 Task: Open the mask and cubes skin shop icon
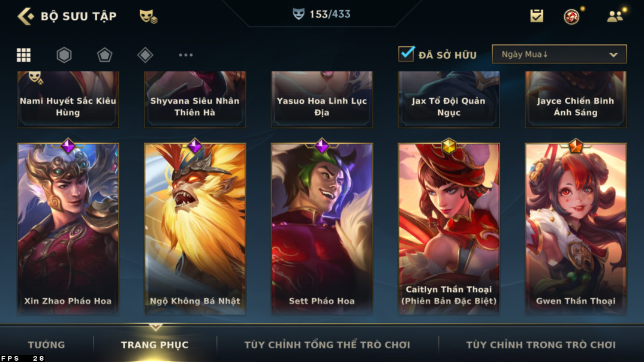148,16
